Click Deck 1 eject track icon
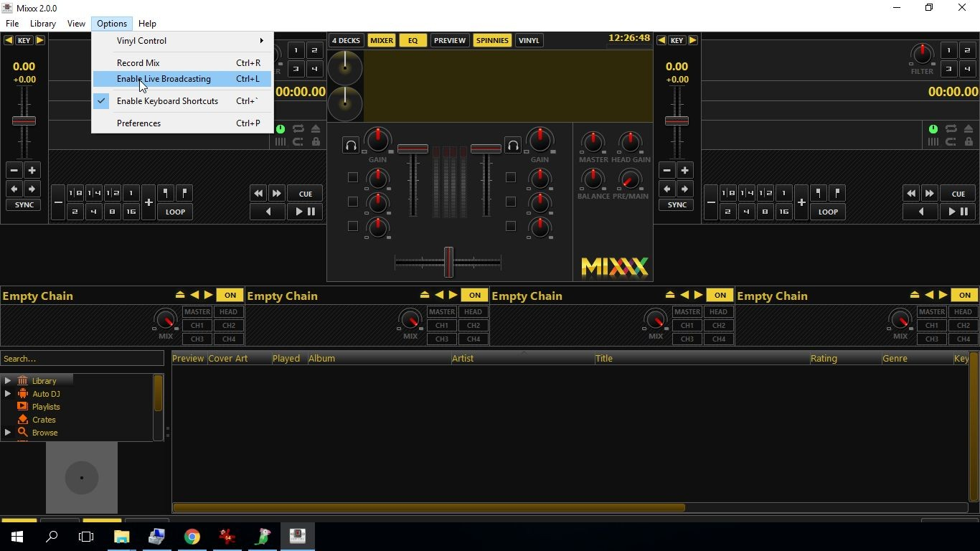The image size is (980, 551). tap(316, 129)
